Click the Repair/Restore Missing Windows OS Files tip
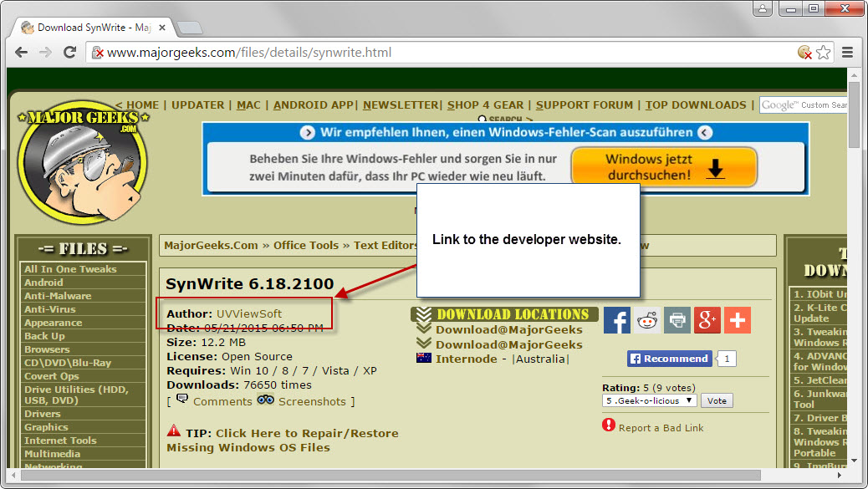This screenshot has width=868, height=489. (283, 441)
